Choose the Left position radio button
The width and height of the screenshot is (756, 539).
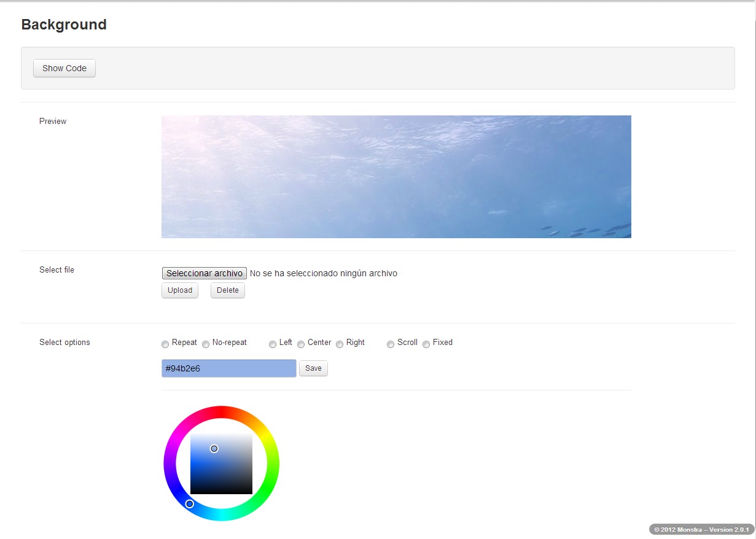273,344
